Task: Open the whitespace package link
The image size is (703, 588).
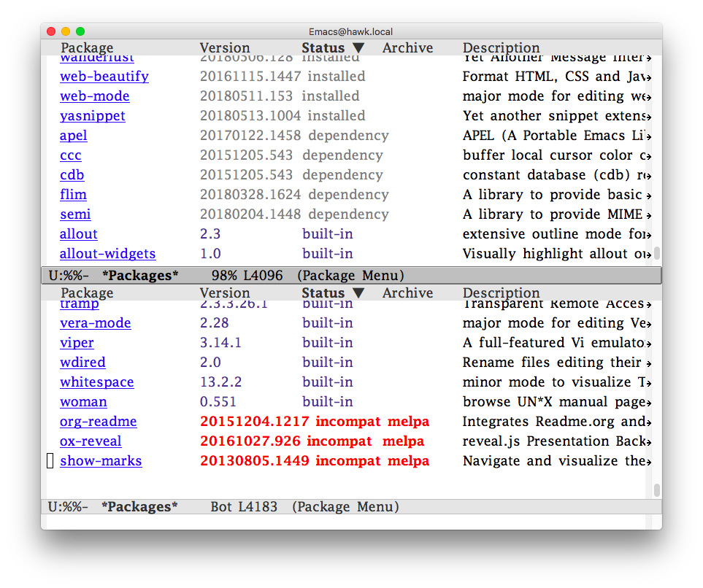Action: click(97, 382)
